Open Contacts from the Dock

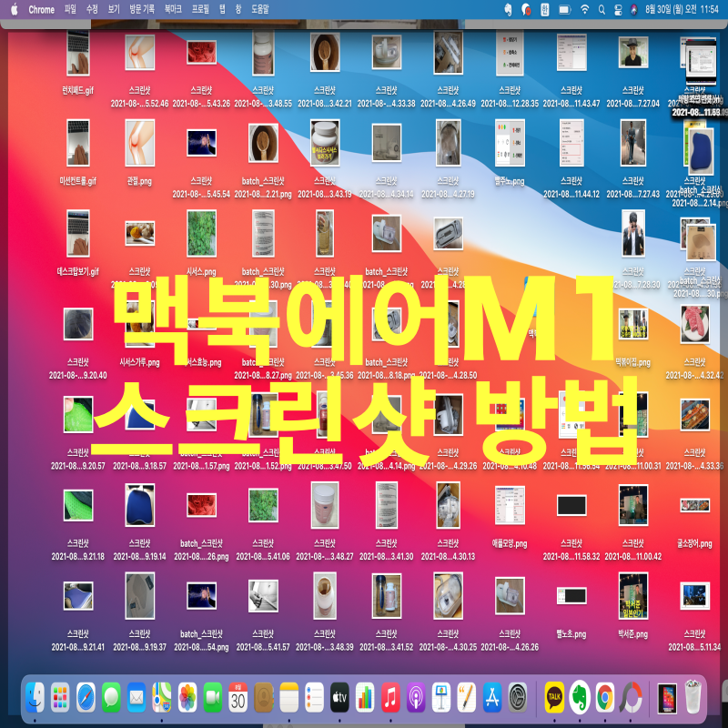263,696
